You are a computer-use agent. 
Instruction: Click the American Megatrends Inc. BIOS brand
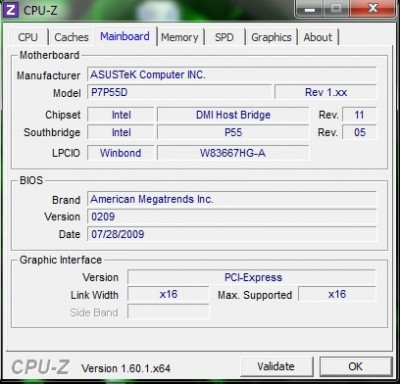coord(232,199)
